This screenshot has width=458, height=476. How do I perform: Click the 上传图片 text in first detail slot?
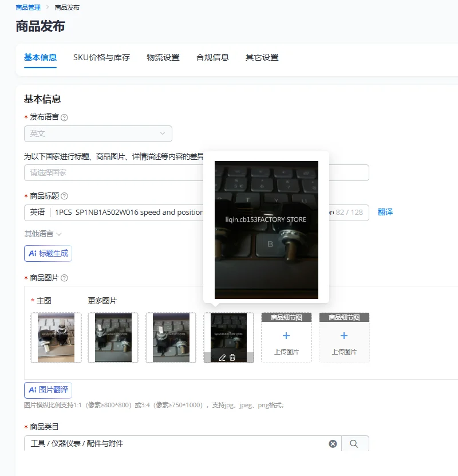coord(286,352)
